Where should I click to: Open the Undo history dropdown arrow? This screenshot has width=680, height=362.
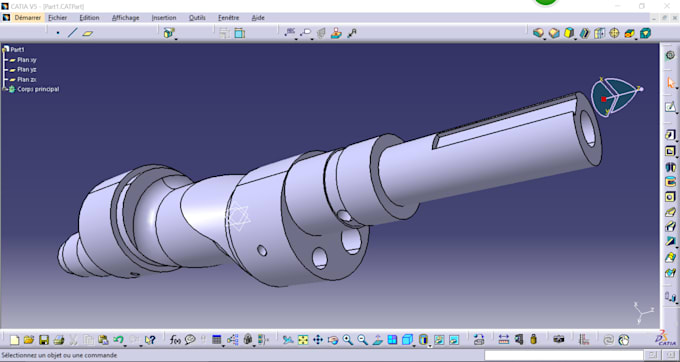click(x=125, y=346)
